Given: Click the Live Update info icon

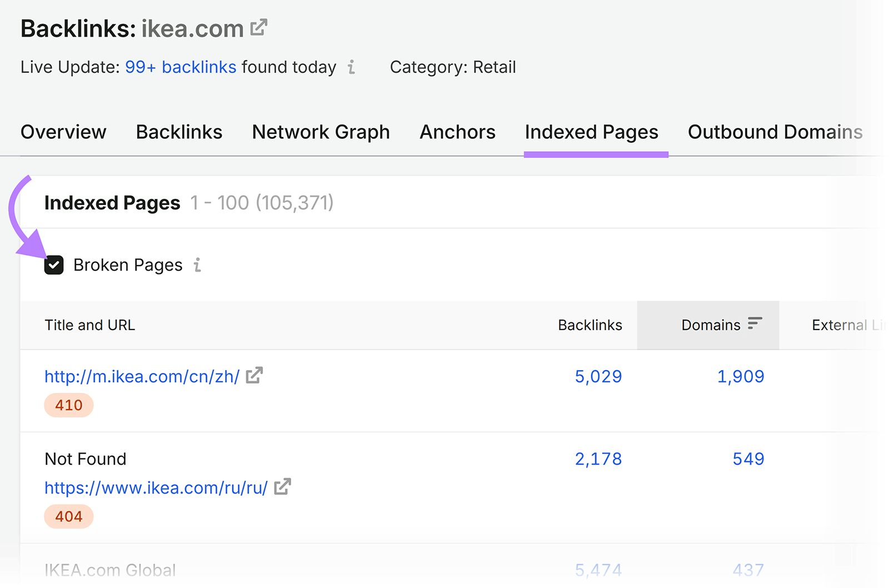Looking at the screenshot, I should (351, 67).
